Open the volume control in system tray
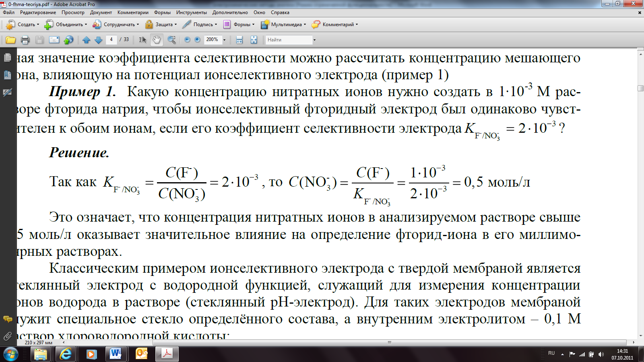644x362 pixels. 601,354
